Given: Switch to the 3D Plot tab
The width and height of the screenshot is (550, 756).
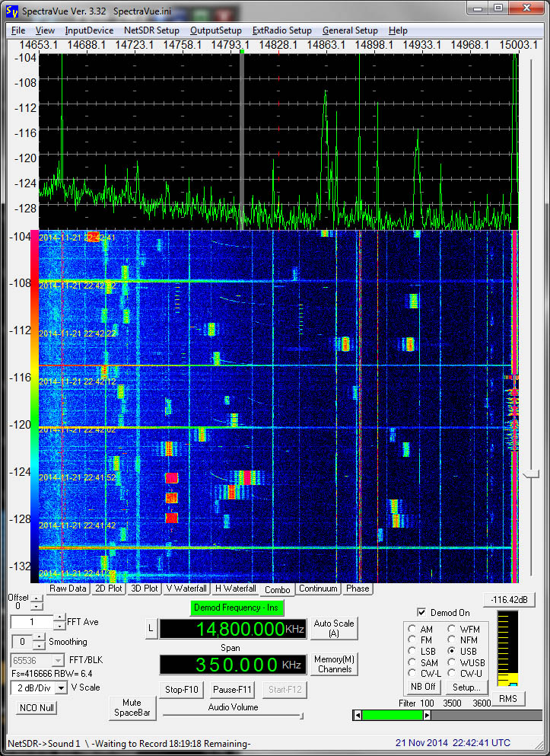Looking at the screenshot, I should coord(144,589).
